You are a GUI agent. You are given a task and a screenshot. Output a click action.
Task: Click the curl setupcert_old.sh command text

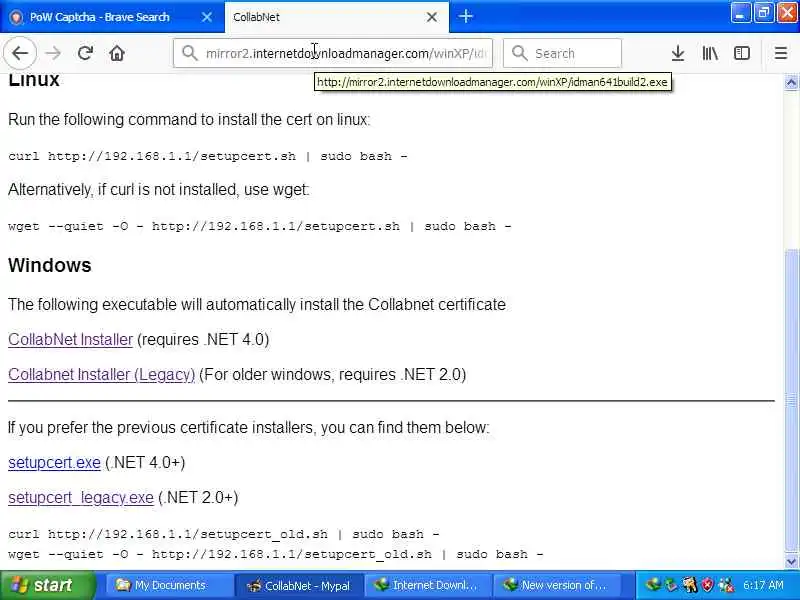(x=224, y=534)
